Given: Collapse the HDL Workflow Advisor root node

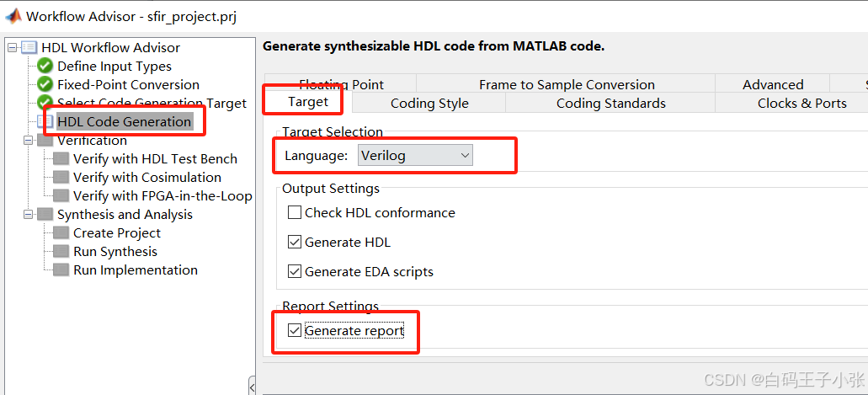Looking at the screenshot, I should 13,47.
